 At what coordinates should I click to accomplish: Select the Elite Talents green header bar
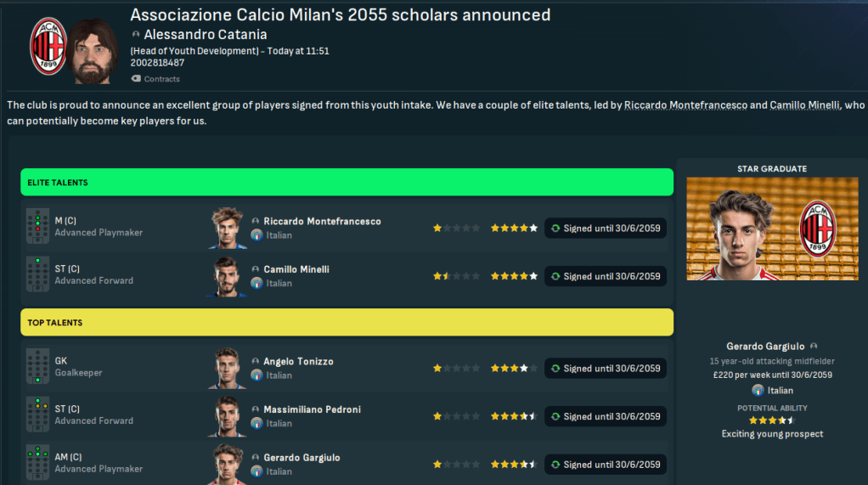coord(347,183)
